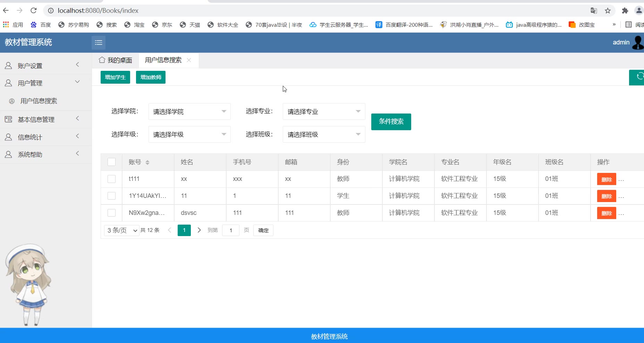Click the admin user avatar icon

click(638, 42)
